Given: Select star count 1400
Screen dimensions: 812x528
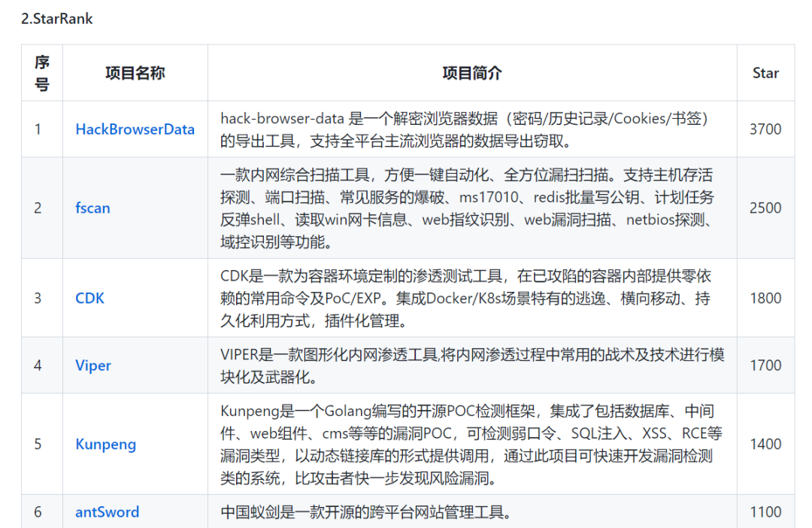Looking at the screenshot, I should coord(765,444).
